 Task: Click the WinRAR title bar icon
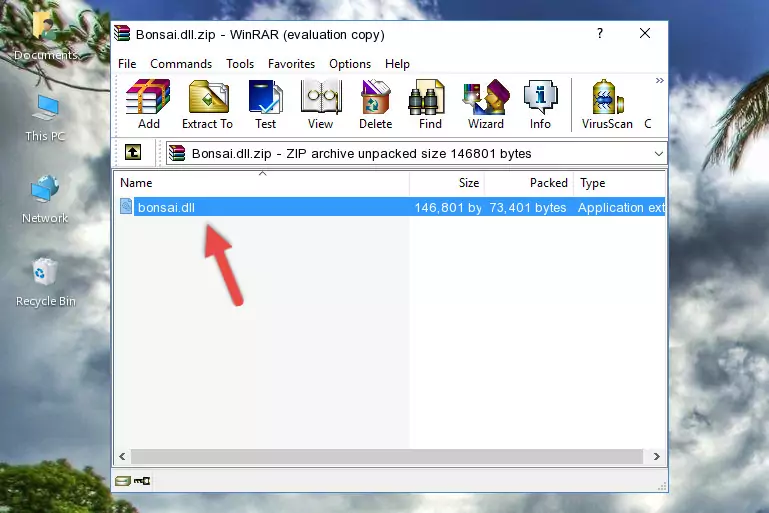pyautogui.click(x=122, y=34)
